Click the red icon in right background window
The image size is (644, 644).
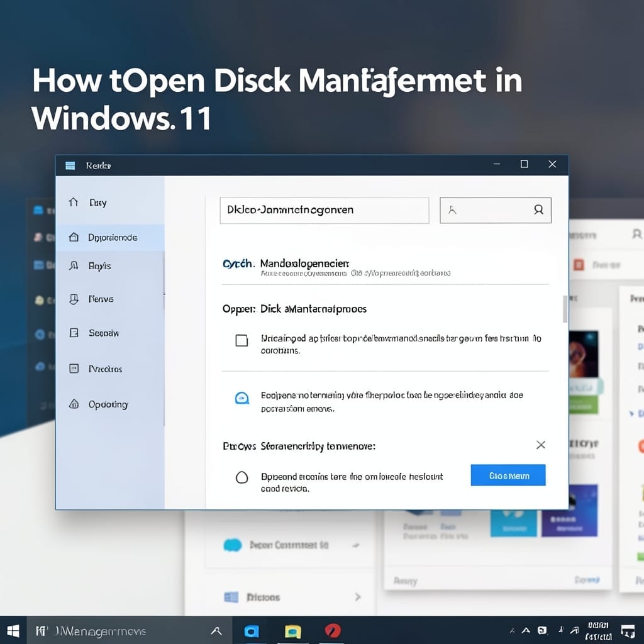[579, 265]
